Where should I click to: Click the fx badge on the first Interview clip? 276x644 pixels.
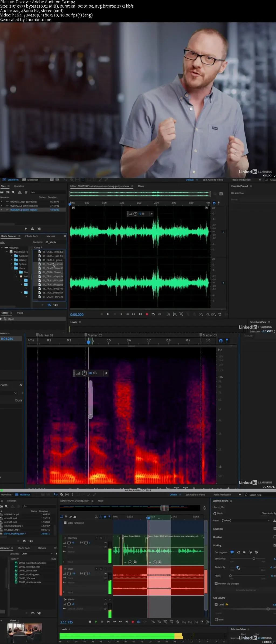pyautogui.click(x=130, y=562)
